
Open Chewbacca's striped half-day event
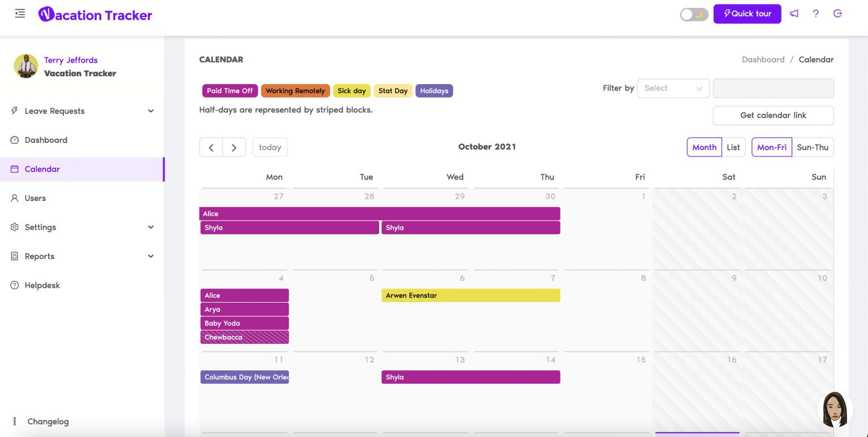click(x=245, y=337)
